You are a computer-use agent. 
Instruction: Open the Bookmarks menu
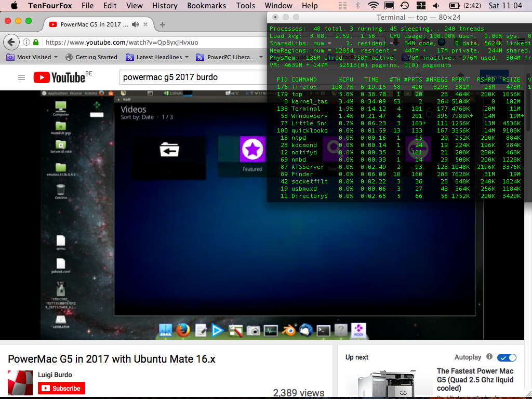(x=206, y=6)
